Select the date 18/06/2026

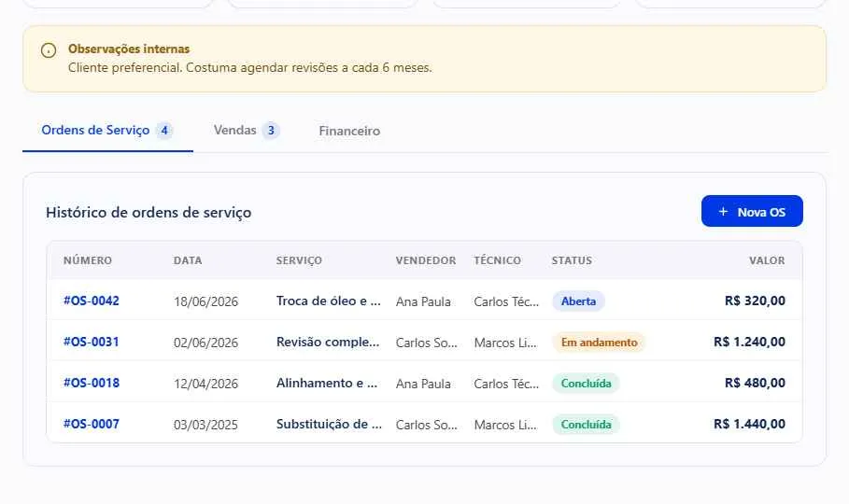pyautogui.click(x=205, y=301)
